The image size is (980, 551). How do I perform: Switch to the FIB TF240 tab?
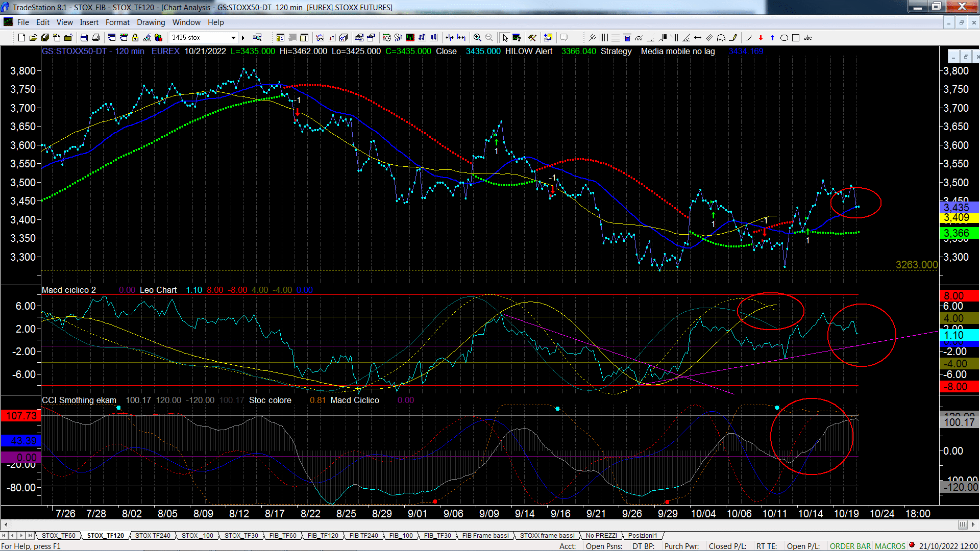pyautogui.click(x=364, y=536)
